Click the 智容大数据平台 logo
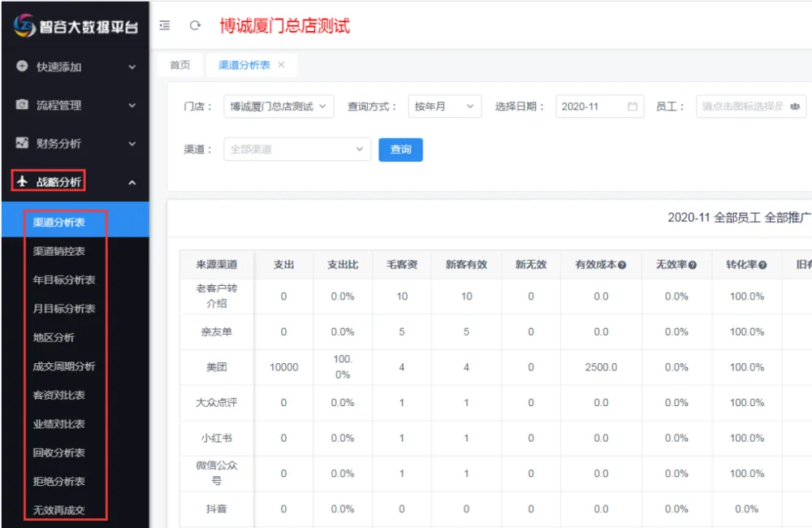The image size is (812, 528). (75, 26)
